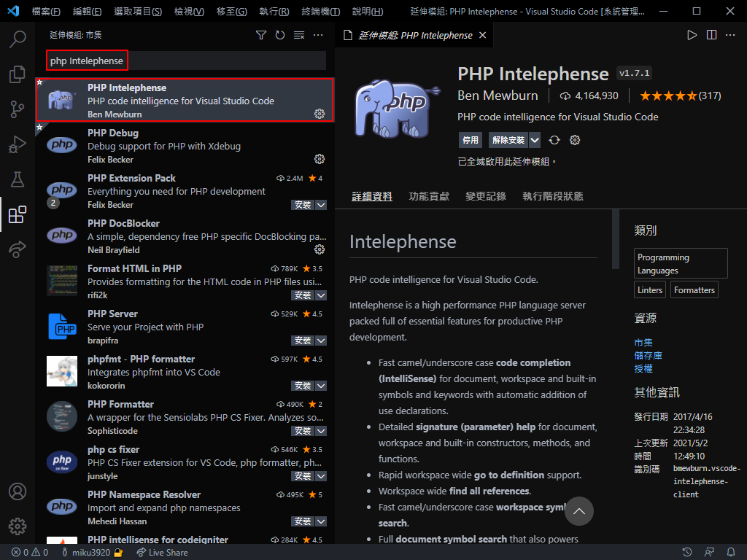Expand install dropdown for PHP Extension Pack

[x=322, y=205]
